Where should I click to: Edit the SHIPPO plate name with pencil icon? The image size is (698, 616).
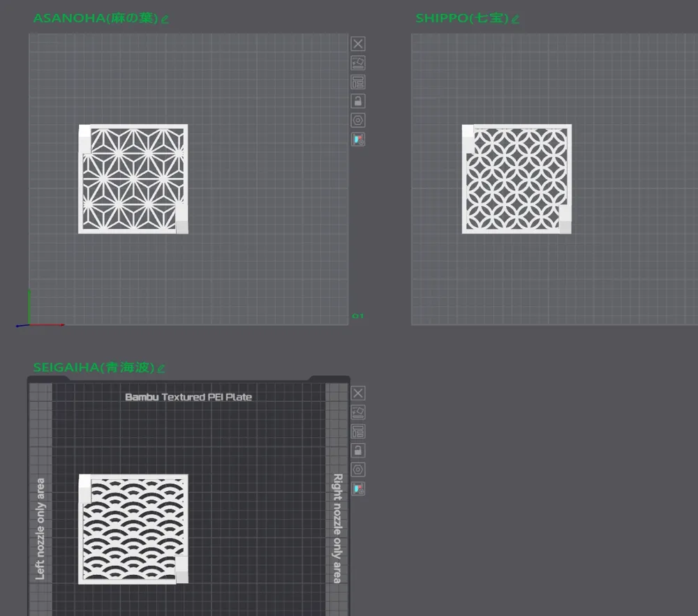click(x=515, y=19)
